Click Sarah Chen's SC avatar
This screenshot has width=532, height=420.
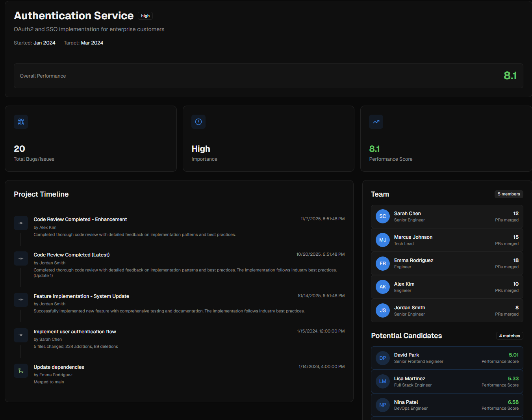(383, 216)
